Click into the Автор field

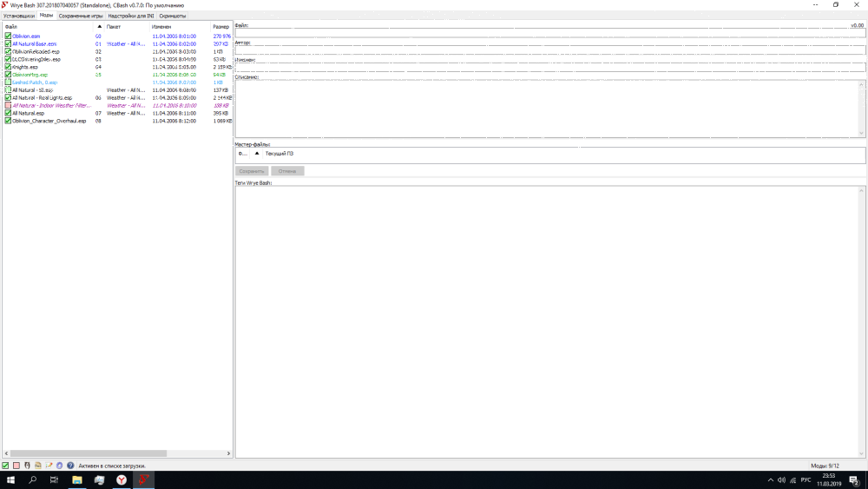point(550,50)
